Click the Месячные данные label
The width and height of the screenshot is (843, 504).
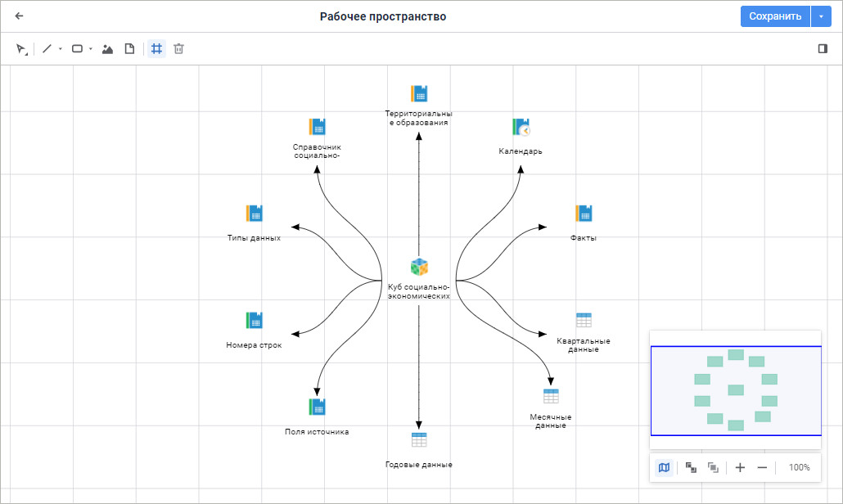click(551, 421)
